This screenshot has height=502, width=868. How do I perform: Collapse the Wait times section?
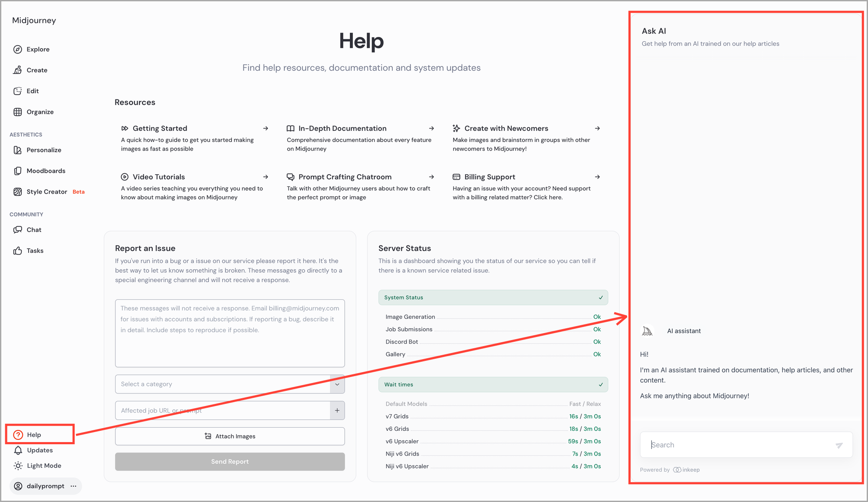pos(601,385)
